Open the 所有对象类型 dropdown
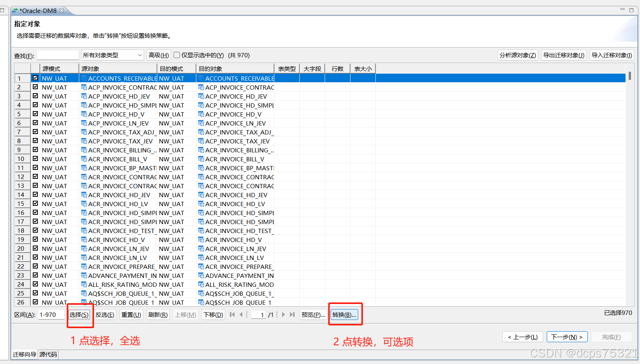The height and width of the screenshot is (364, 640). (139, 55)
